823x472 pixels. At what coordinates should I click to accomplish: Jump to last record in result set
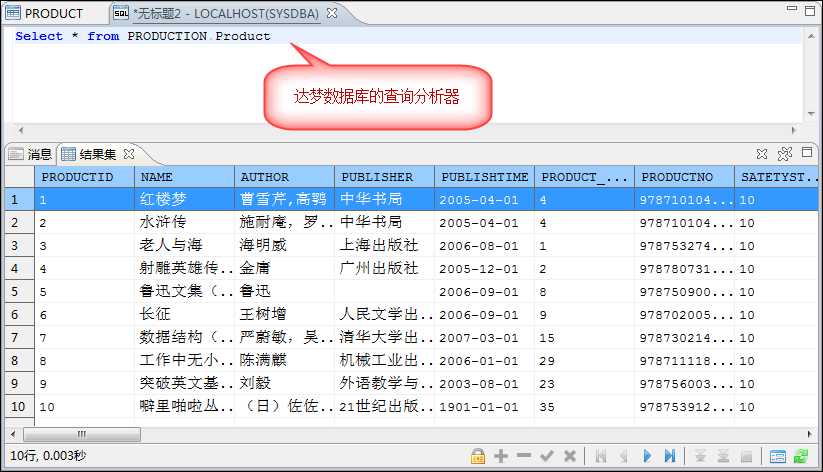[x=669, y=456]
